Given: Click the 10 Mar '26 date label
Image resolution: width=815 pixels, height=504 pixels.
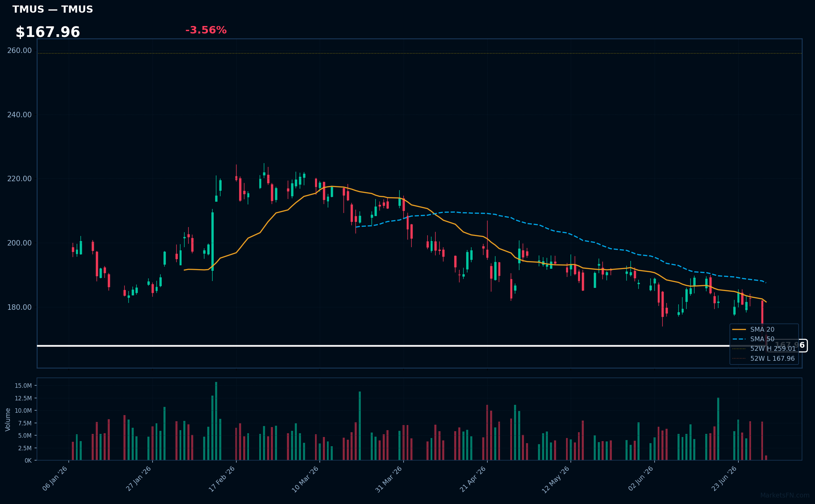Looking at the screenshot, I should coord(305,479).
